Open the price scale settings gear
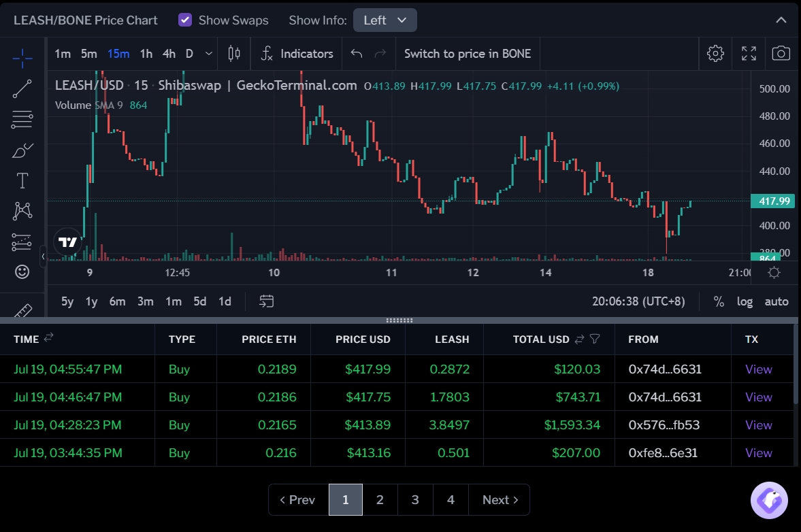Image resolution: width=801 pixels, height=532 pixels. tap(774, 273)
